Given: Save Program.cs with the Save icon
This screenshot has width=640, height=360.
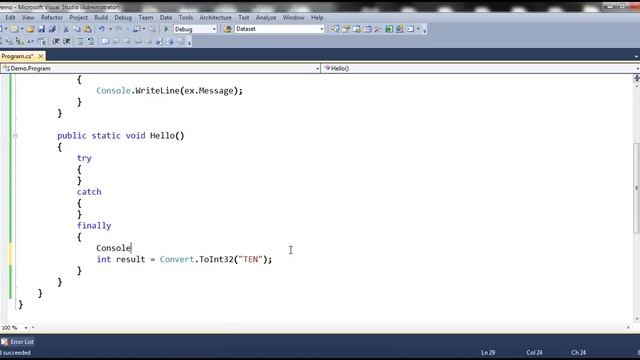Looking at the screenshot, I should [x=41, y=29].
